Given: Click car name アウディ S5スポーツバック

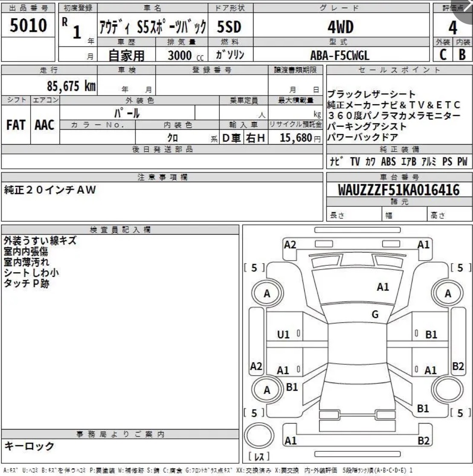Looking at the screenshot, I should pyautogui.click(x=153, y=27).
